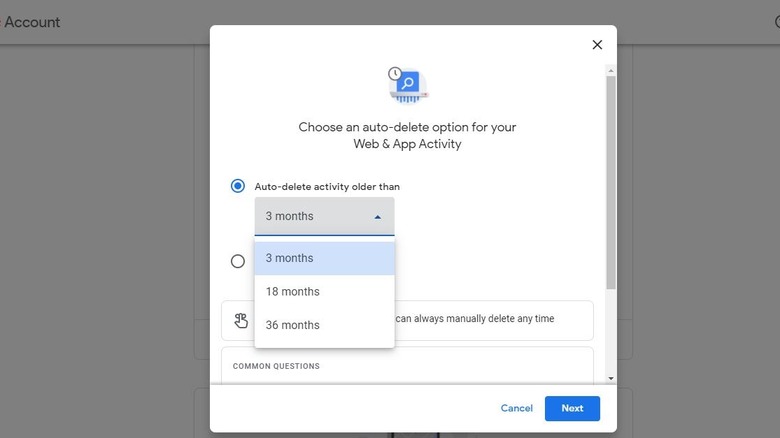Click the auto-delete shredder illustration icon
780x438 pixels.
click(x=408, y=86)
